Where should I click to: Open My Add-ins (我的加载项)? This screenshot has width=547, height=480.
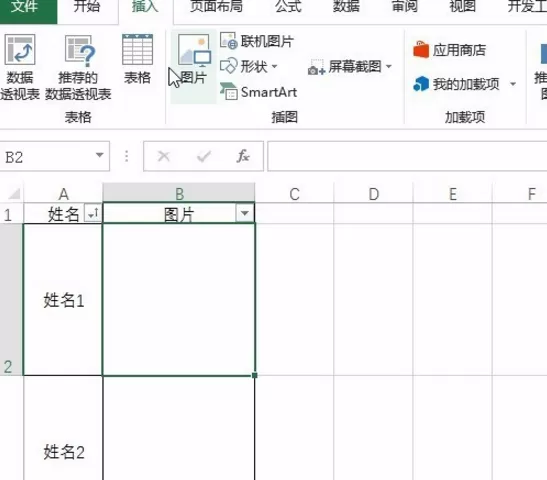[457, 84]
